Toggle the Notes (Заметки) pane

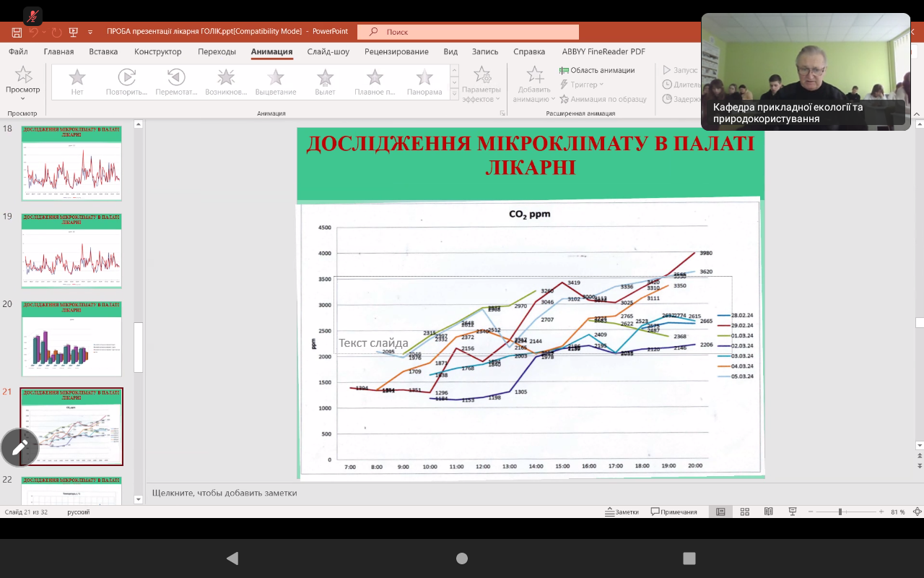(622, 512)
